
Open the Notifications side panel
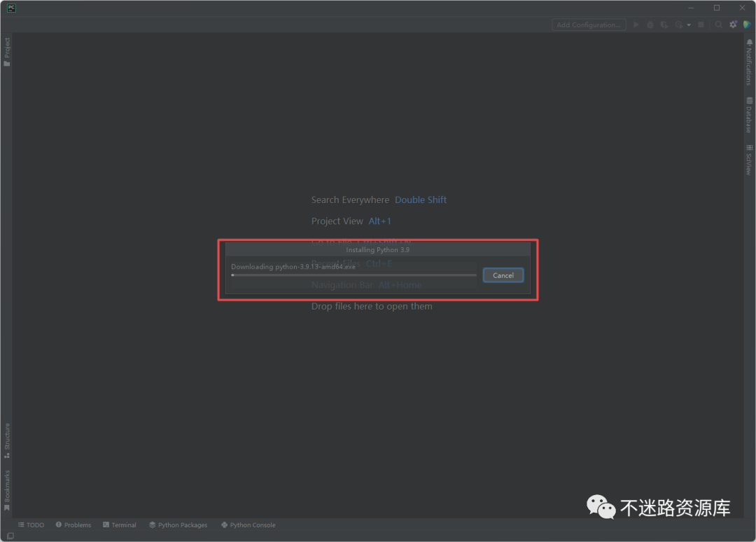pos(749,63)
